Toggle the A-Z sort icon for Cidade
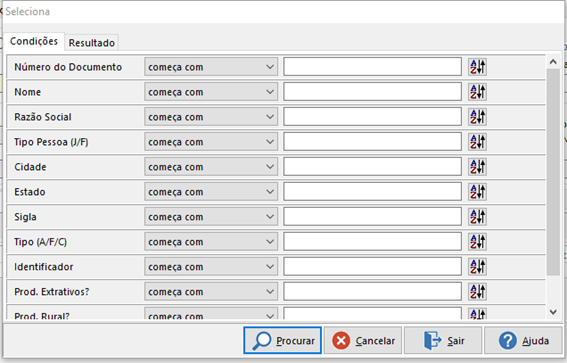 point(477,167)
